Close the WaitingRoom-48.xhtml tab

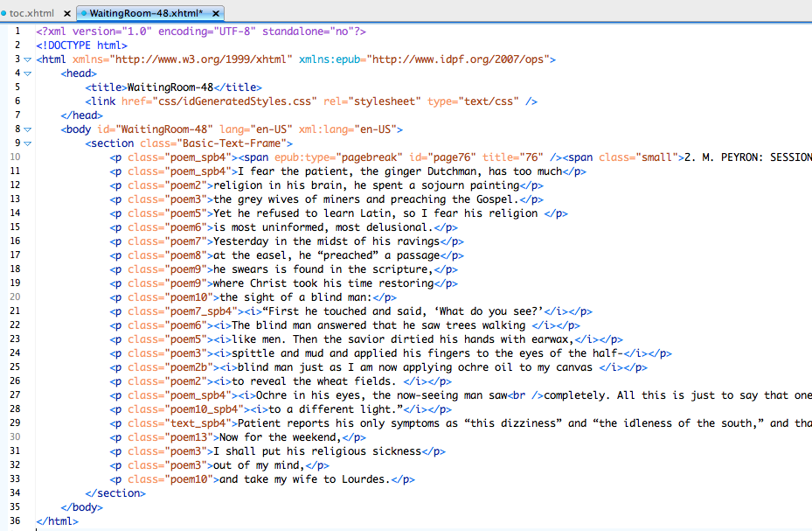[216, 13]
